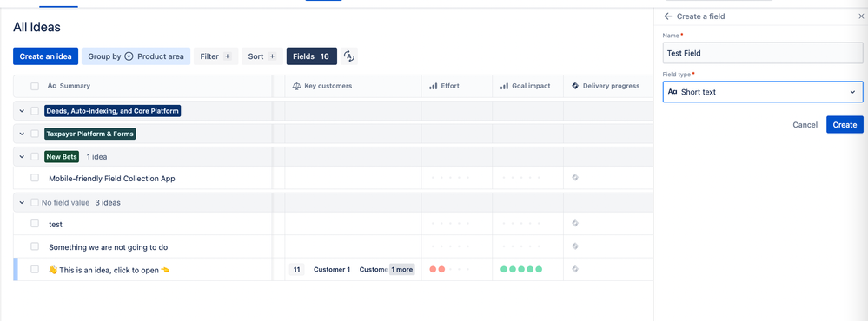Click the Effort column bar chart icon
Image resolution: width=868 pixels, height=321 pixels.
tap(433, 86)
